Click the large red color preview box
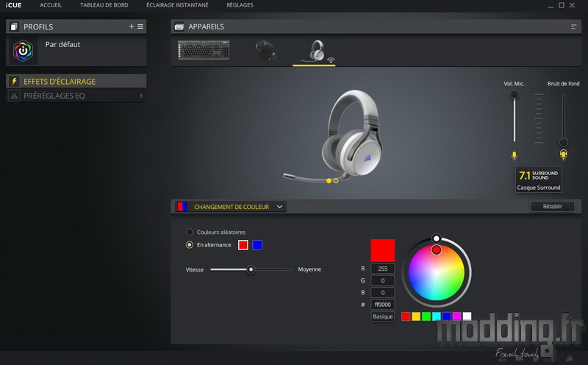588x365 pixels. pyautogui.click(x=382, y=250)
